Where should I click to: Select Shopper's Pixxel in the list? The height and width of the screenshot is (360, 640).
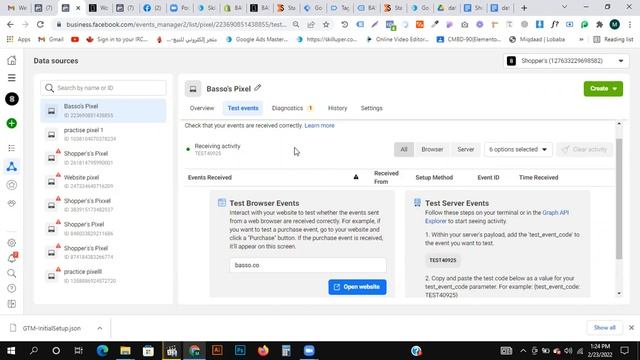click(x=103, y=205)
